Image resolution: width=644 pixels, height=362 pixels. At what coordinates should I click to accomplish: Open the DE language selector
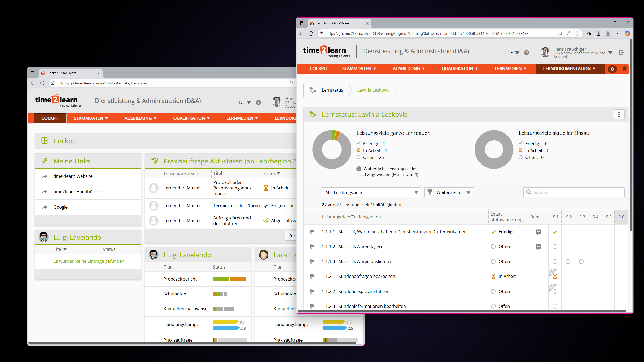[x=513, y=53]
